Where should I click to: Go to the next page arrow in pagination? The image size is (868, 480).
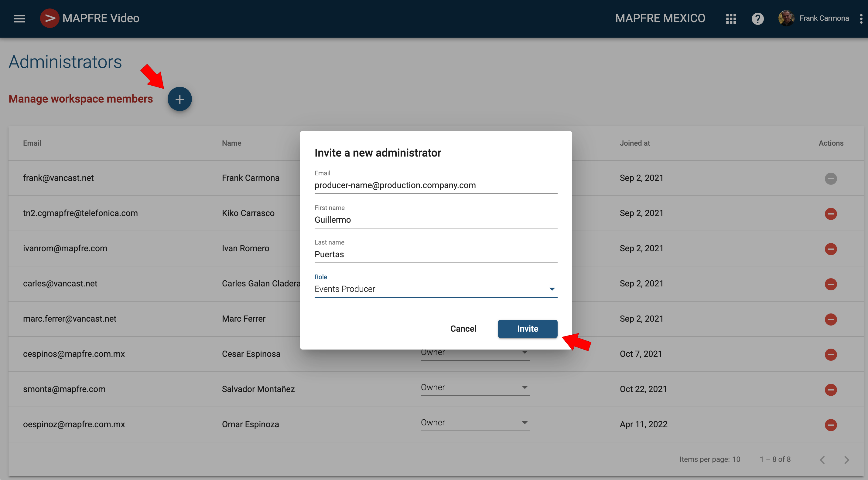(846, 460)
